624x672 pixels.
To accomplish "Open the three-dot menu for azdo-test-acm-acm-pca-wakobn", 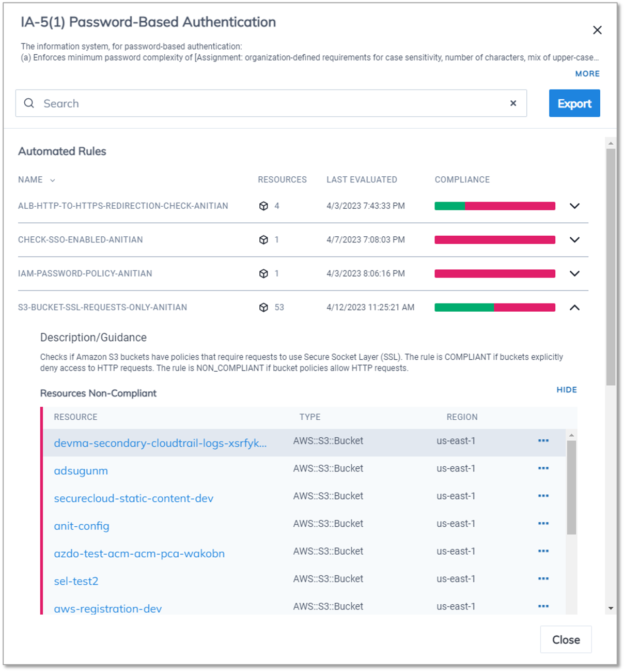I will pyautogui.click(x=543, y=551).
